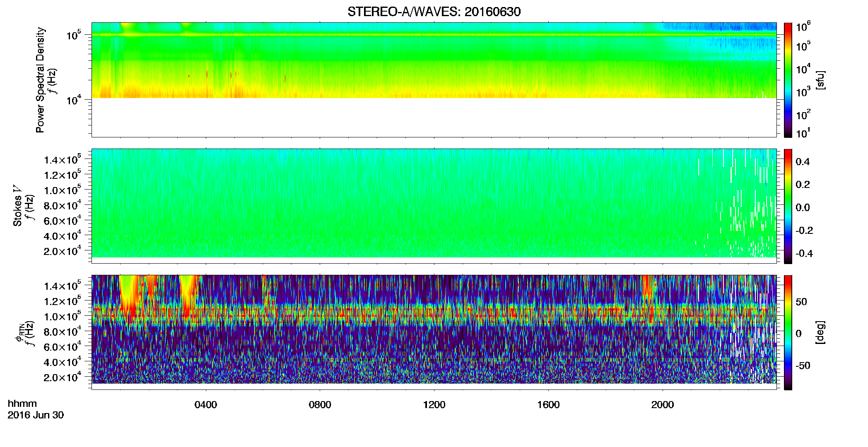Click the 1200 time axis label
868x447 pixels.
click(434, 405)
